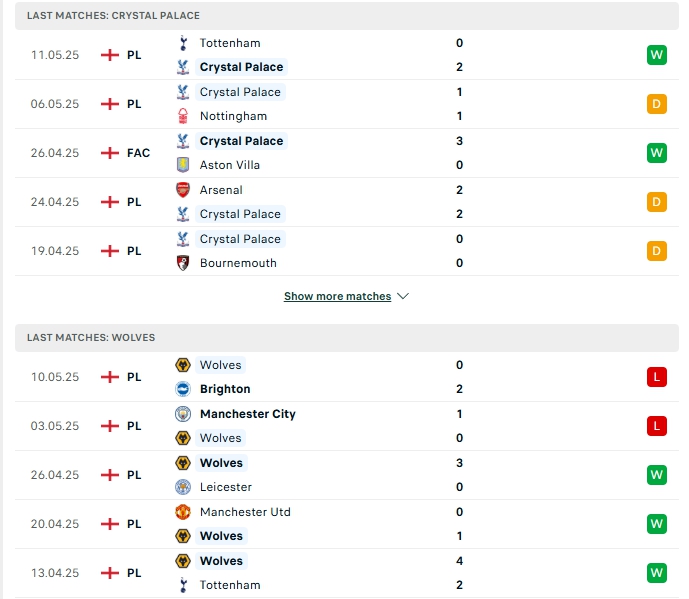
Task: Click the England flag in 13.04.25 row
Action: (x=110, y=573)
